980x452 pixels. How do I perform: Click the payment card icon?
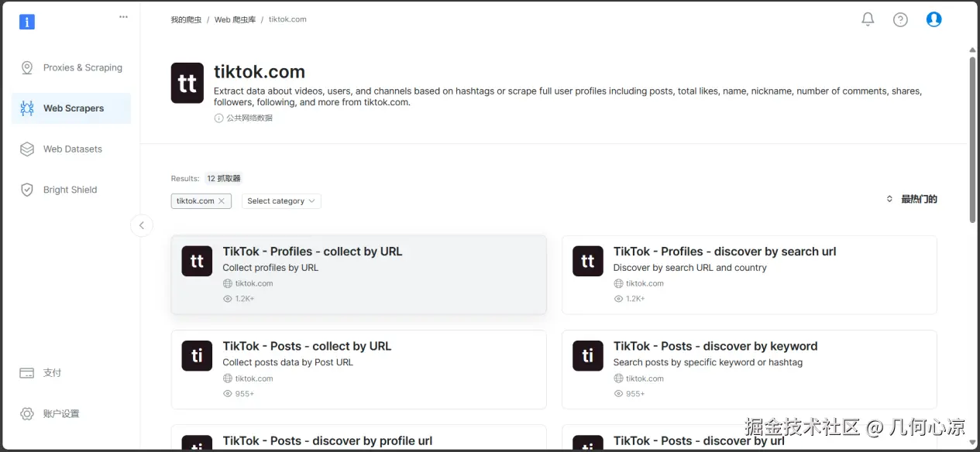pyautogui.click(x=27, y=373)
